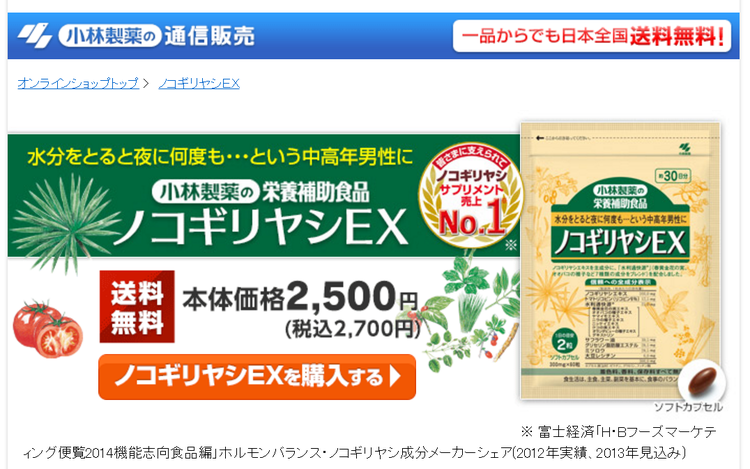
Task: Click the 一品からでも日本全国送料無料 banner
Action: pyautogui.click(x=592, y=36)
